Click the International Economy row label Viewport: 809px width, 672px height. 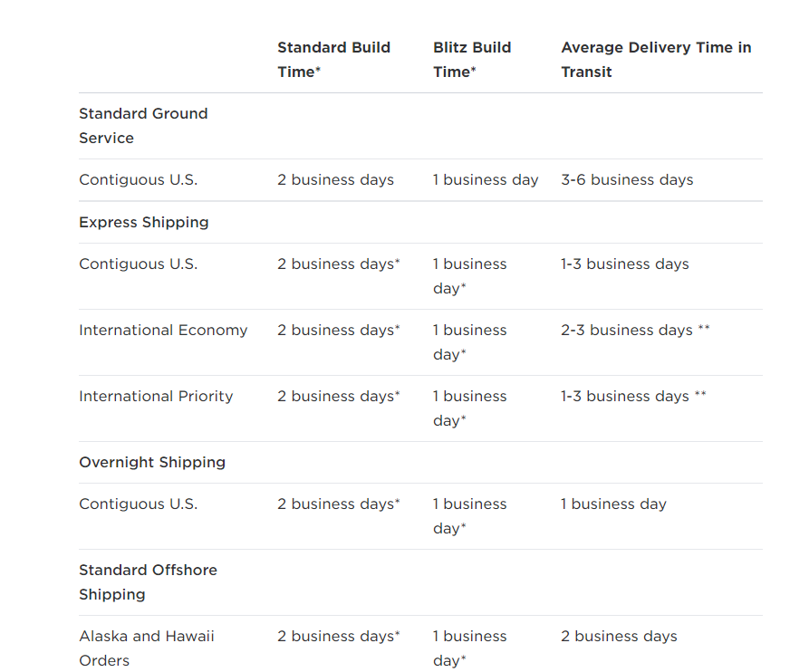164,330
